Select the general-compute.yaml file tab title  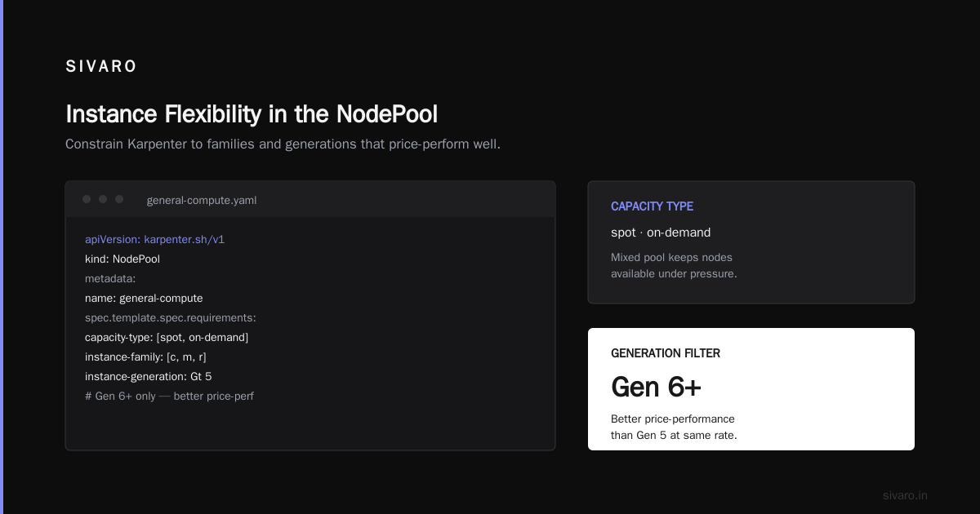[x=202, y=200]
